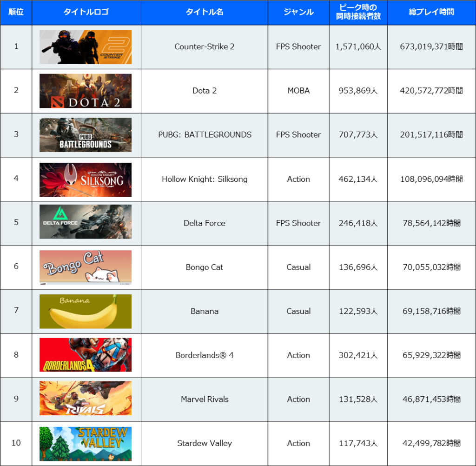Open the PUBG Battlegrounds logo banner
This screenshot has width=476, height=466.
pyautogui.click(x=86, y=135)
